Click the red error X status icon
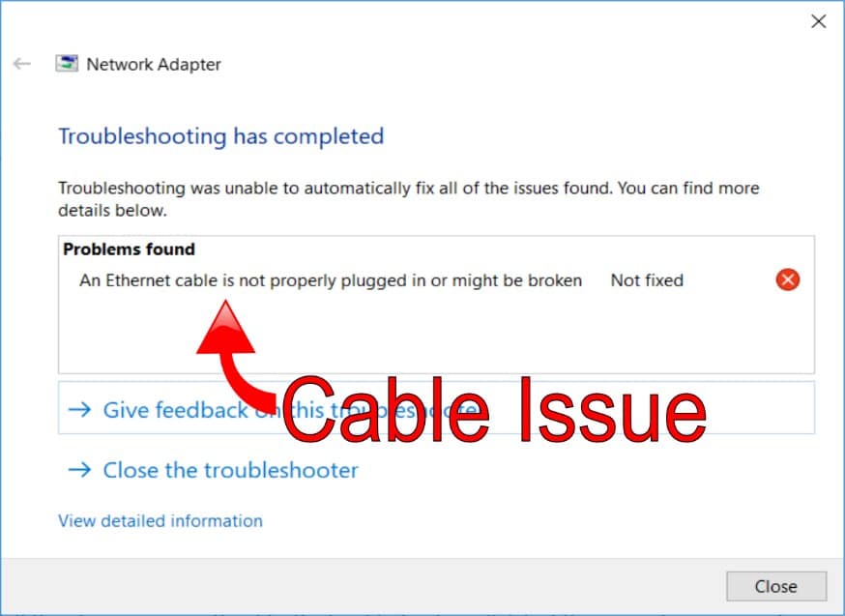This screenshot has width=845, height=616. tap(787, 279)
